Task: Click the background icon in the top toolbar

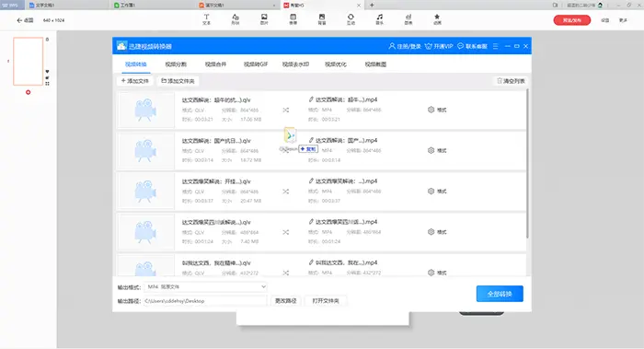Action: click(322, 17)
